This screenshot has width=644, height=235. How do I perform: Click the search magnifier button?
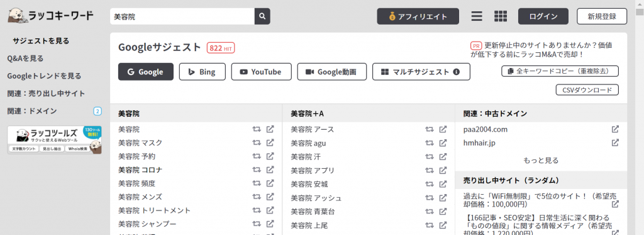pos(262,16)
